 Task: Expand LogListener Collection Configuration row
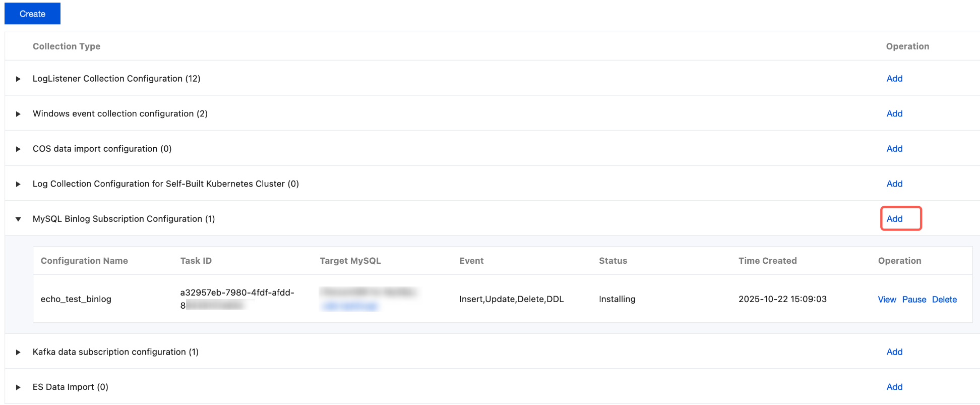(18, 79)
